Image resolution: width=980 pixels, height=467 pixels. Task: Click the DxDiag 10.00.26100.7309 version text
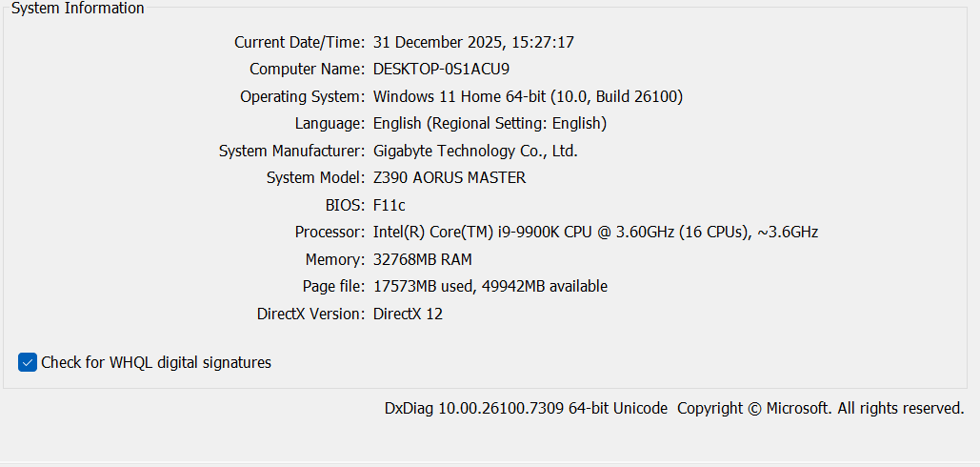[x=526, y=408]
